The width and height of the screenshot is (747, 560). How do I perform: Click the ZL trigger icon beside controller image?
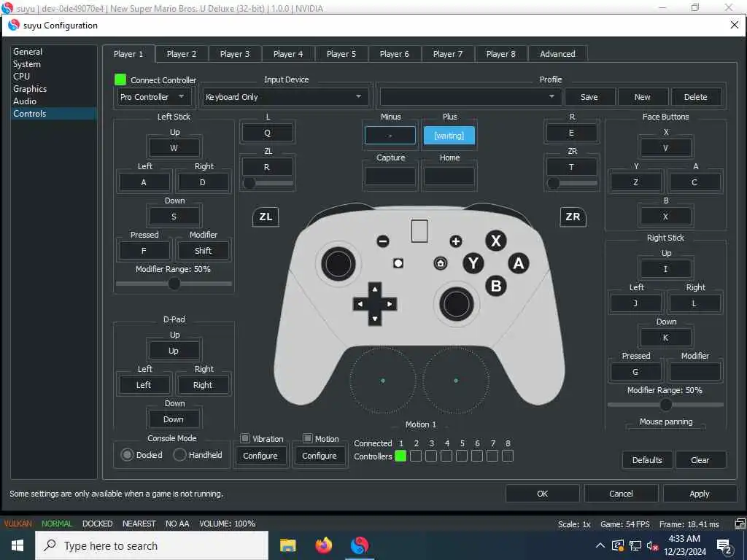point(266,217)
